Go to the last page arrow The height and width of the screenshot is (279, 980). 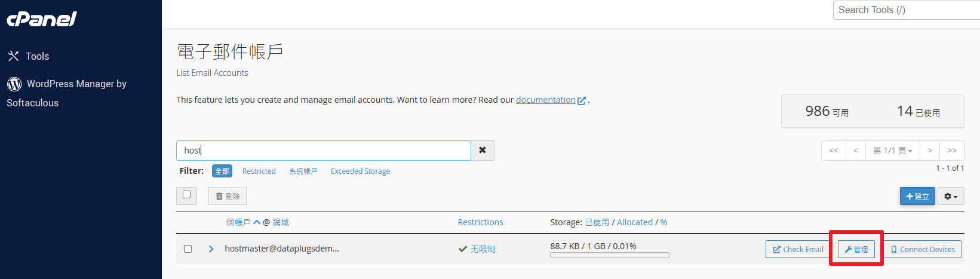pos(952,151)
